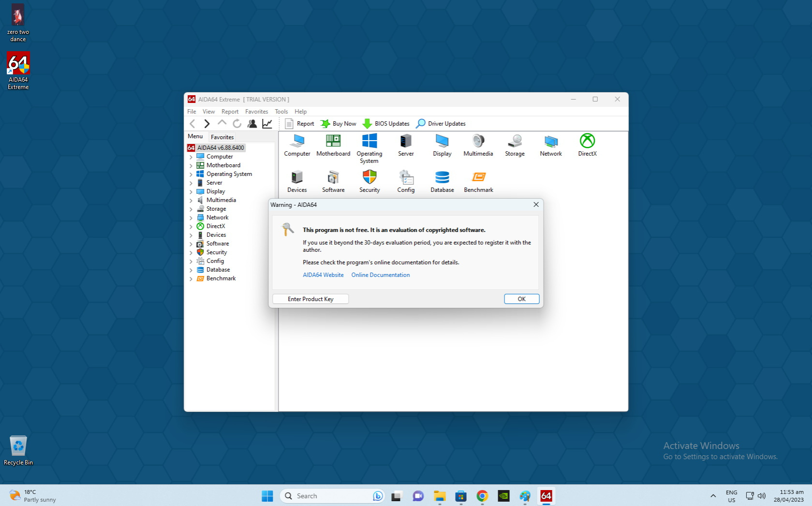Click the Back navigation arrow in the toolbar
812x506 pixels.
(192, 124)
